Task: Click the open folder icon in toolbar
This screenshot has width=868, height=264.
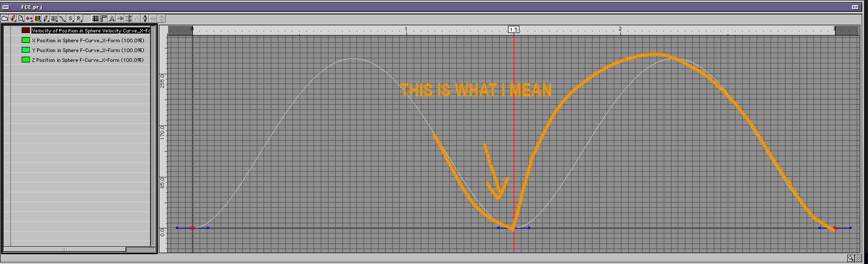Action: click(x=5, y=19)
